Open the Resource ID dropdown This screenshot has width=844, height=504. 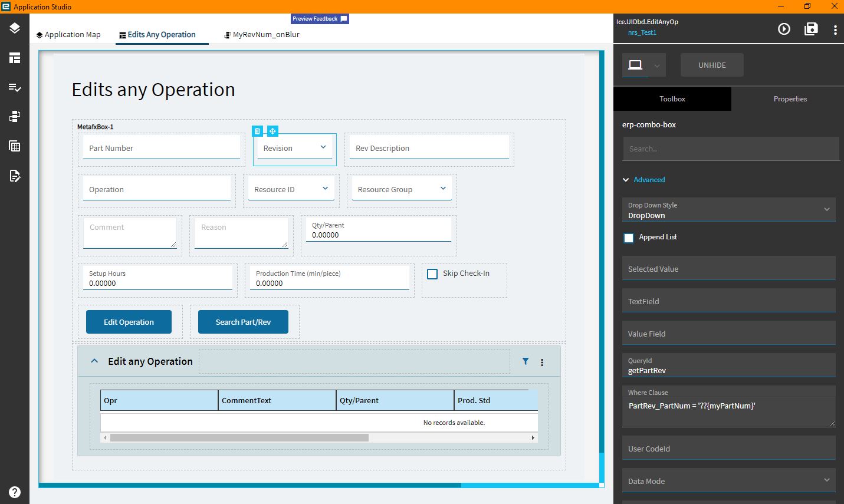(325, 189)
